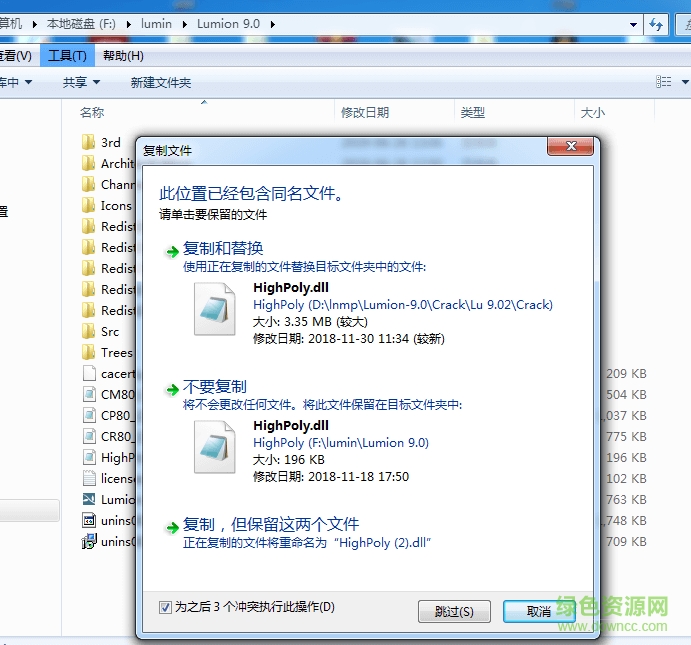Click the green arrow beside 不要复制
This screenshot has height=645, width=691.
click(x=172, y=390)
